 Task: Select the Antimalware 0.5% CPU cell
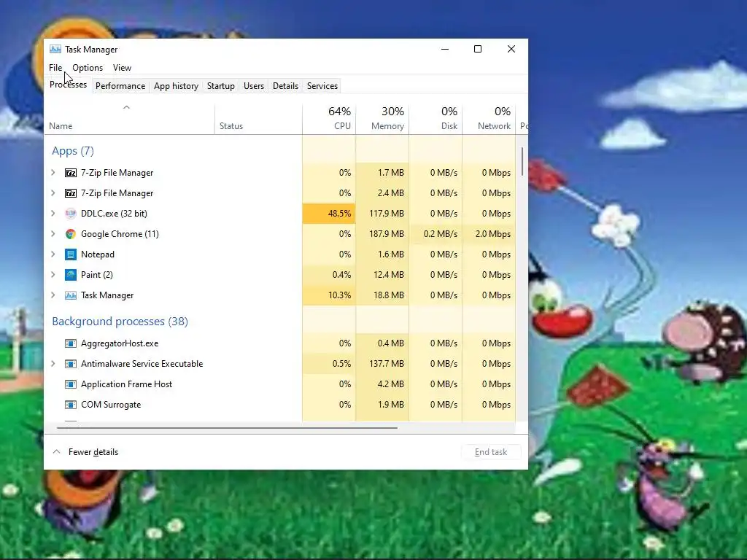coord(329,364)
